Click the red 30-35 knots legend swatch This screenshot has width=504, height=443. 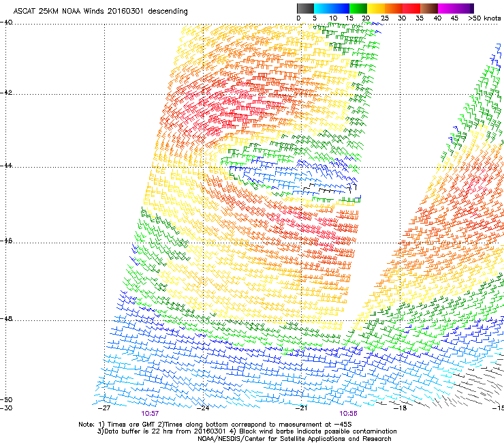[411, 8]
